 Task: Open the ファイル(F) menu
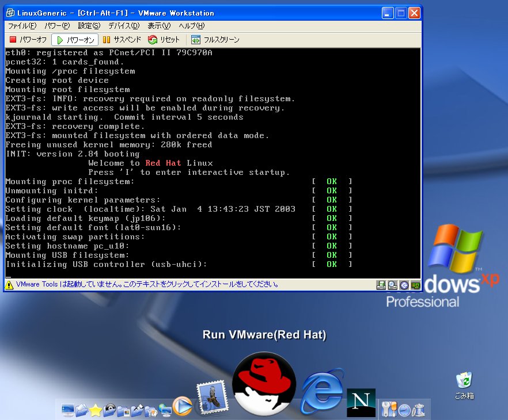click(22, 26)
